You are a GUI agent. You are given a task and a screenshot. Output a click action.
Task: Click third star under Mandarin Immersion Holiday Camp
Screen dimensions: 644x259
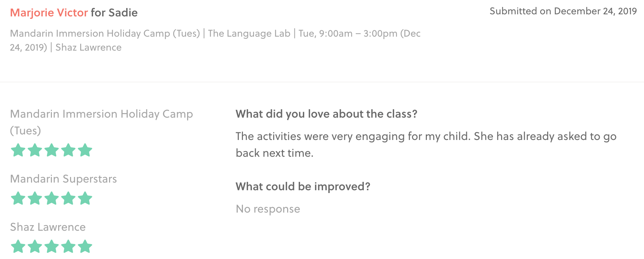(x=52, y=150)
